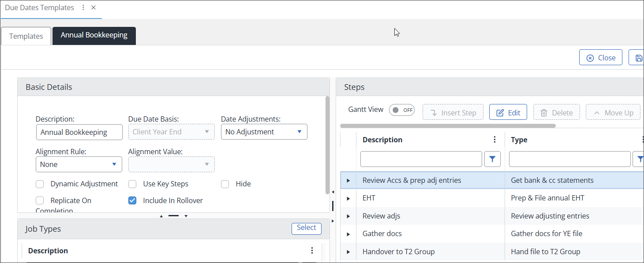Viewport: 644px width, 263px height.
Task: Open Description column options menu in Steps
Action: 494,140
